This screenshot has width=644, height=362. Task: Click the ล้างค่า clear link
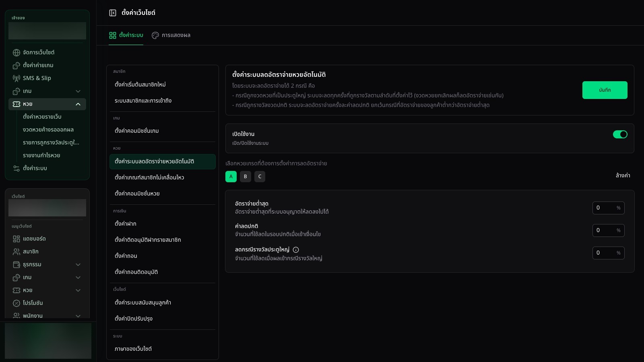click(623, 175)
